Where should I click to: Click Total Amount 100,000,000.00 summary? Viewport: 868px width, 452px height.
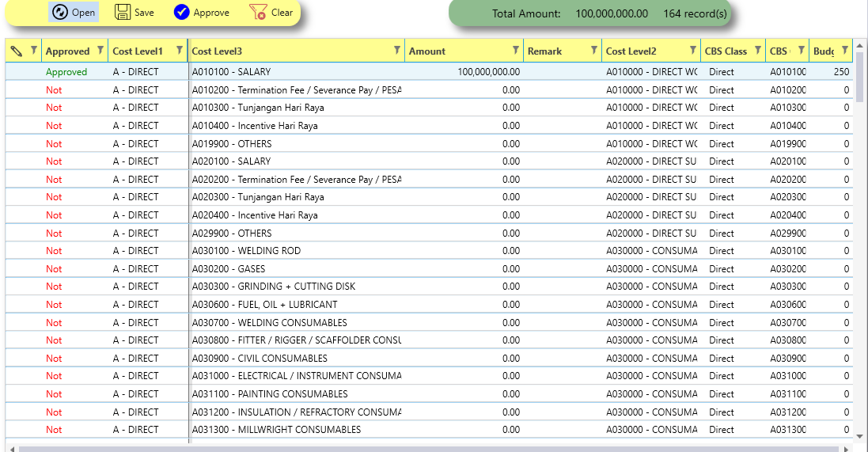pyautogui.click(x=570, y=13)
